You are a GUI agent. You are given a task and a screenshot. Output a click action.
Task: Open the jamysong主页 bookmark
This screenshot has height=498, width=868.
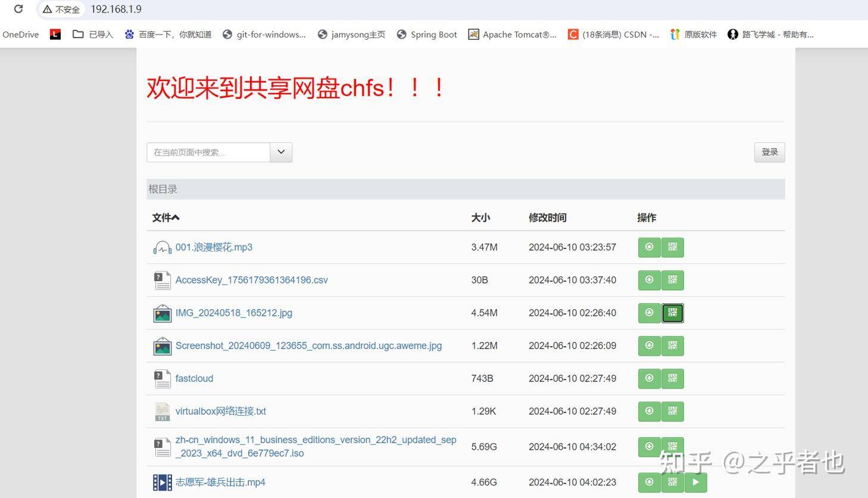pyautogui.click(x=351, y=35)
